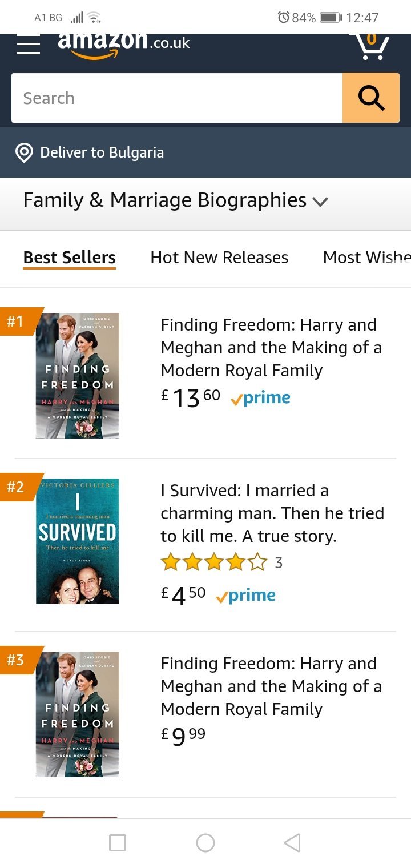Open the hamburger menu icon

point(29,45)
